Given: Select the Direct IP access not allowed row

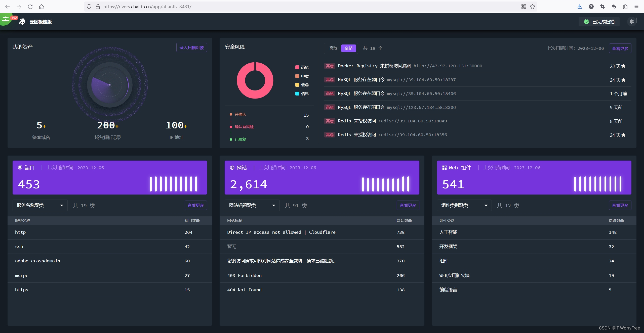Looking at the screenshot, I should tap(322, 232).
